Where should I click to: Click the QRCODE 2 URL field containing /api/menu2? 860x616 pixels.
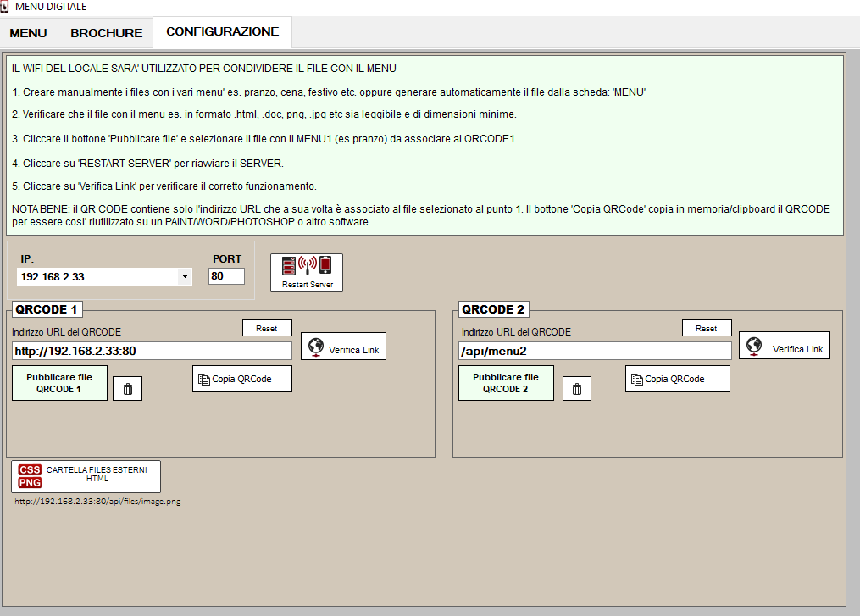(594, 351)
